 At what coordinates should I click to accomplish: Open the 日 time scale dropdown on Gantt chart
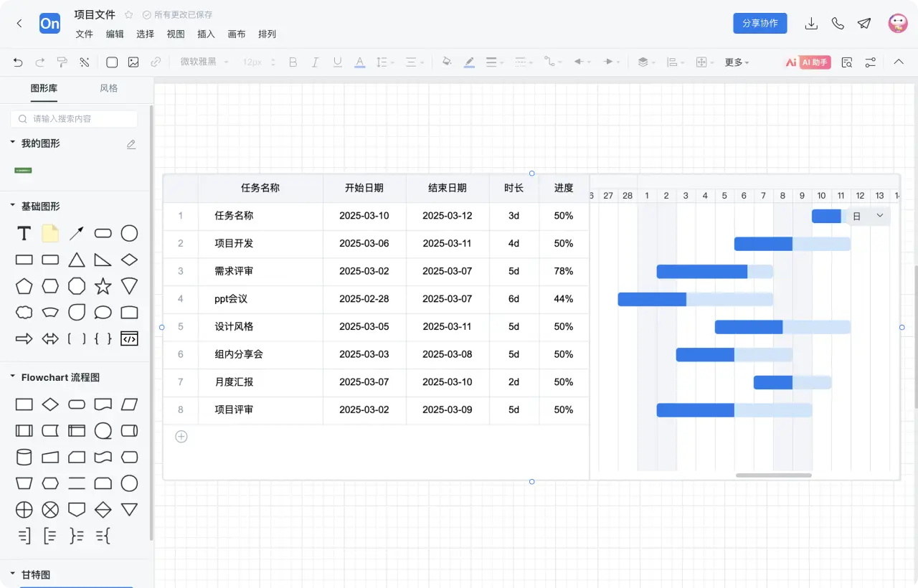coord(866,215)
